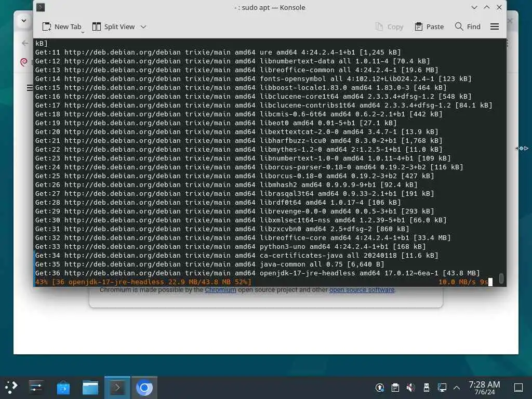Switch to Chromium taskbar entry
Screen dimensions: 532x399
tap(144, 388)
